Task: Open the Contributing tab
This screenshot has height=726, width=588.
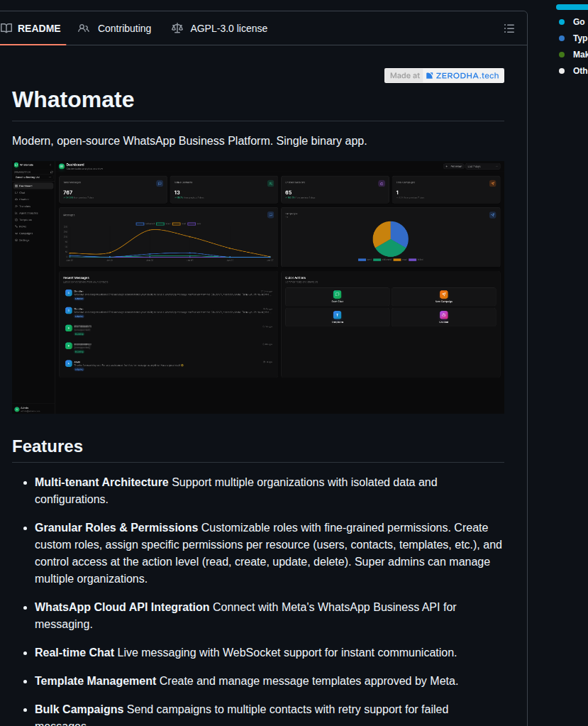Action: (x=115, y=28)
